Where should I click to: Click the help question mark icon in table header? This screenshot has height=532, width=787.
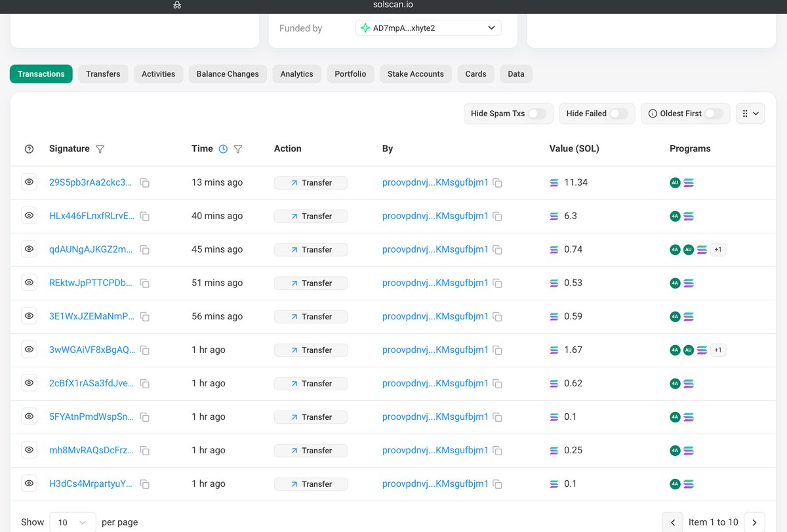click(x=29, y=149)
